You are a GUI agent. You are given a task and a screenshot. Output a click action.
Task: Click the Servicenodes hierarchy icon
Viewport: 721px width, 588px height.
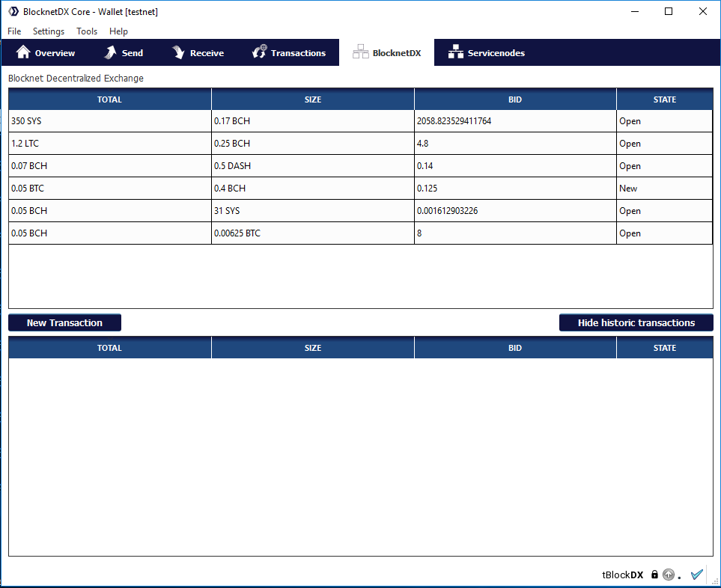[456, 52]
